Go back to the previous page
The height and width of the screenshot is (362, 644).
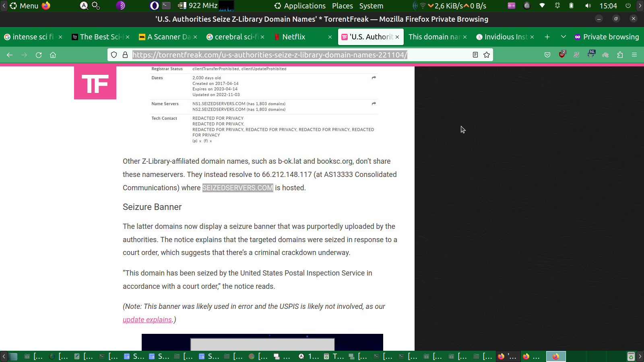point(10,55)
